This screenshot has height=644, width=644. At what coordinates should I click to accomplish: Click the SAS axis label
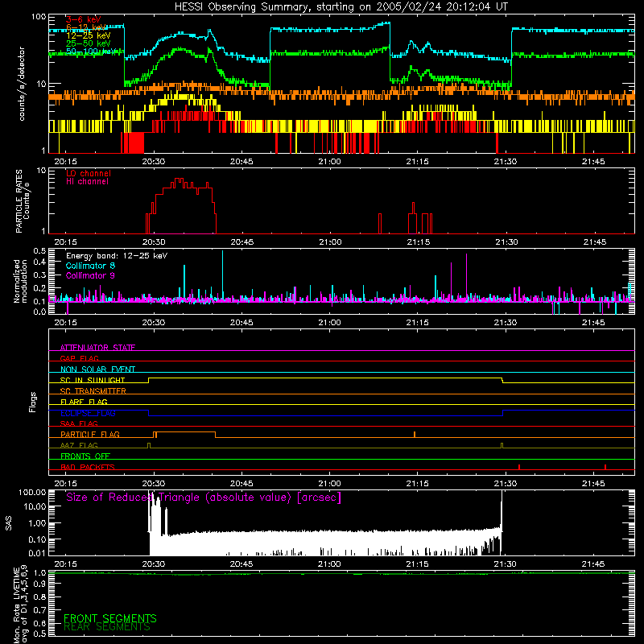[9, 523]
